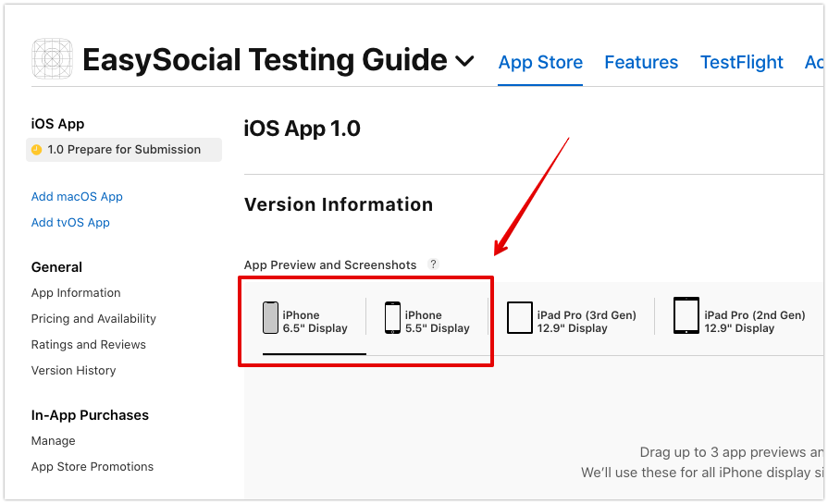This screenshot has width=828, height=504.
Task: Open Manage under In-App Purchases
Action: [53, 441]
